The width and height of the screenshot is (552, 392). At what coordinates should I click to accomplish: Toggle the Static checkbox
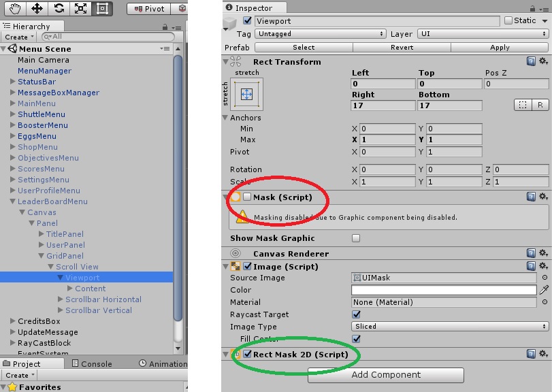[508, 20]
